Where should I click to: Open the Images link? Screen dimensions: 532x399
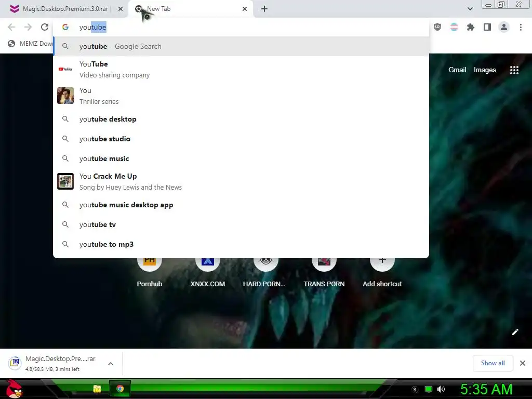(485, 70)
